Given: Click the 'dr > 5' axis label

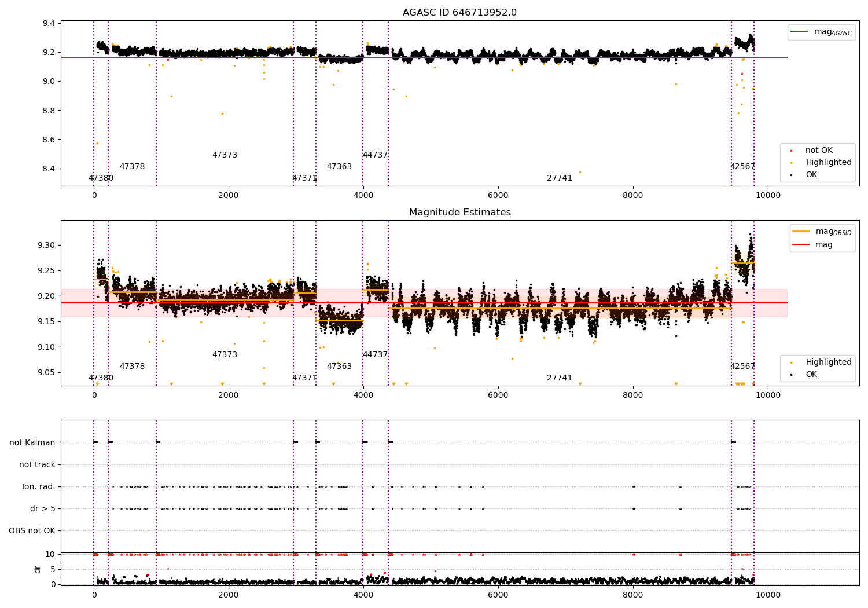Looking at the screenshot, I should click(43, 508).
